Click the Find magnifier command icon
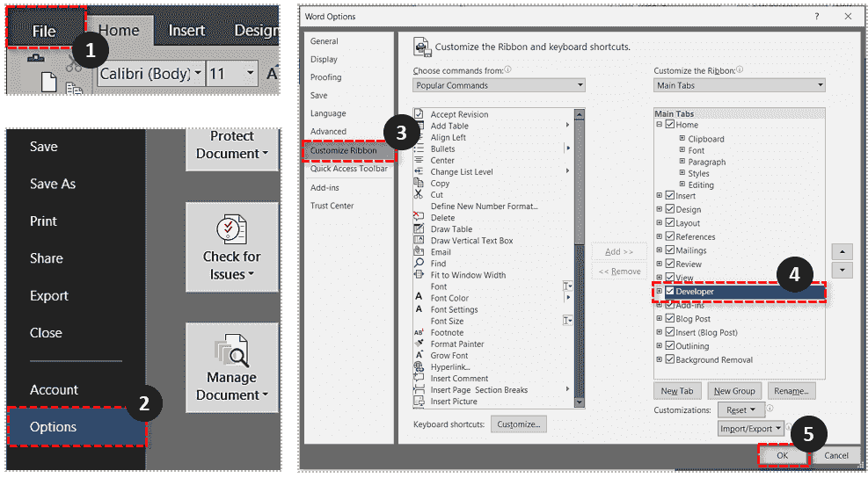Image resolution: width=868 pixels, height=478 pixels. coord(419,264)
